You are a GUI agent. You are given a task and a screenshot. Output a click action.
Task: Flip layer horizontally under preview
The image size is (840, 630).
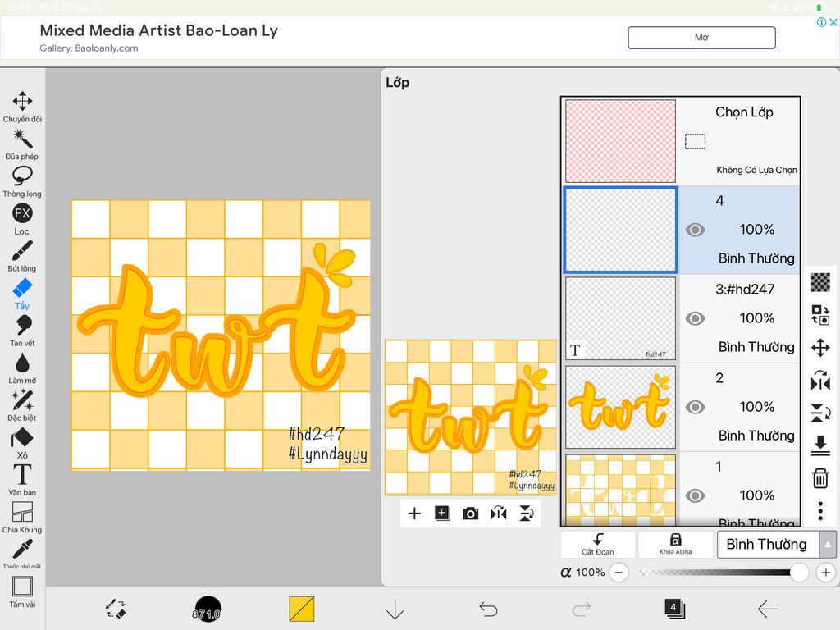coord(498,514)
